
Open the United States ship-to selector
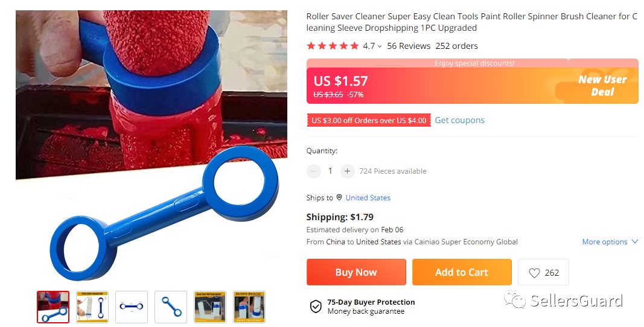click(x=368, y=198)
